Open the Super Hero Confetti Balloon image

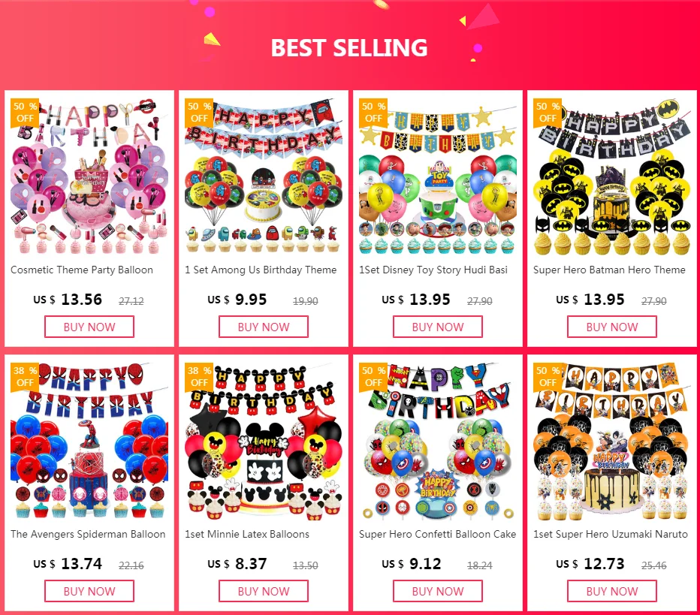tap(437, 442)
